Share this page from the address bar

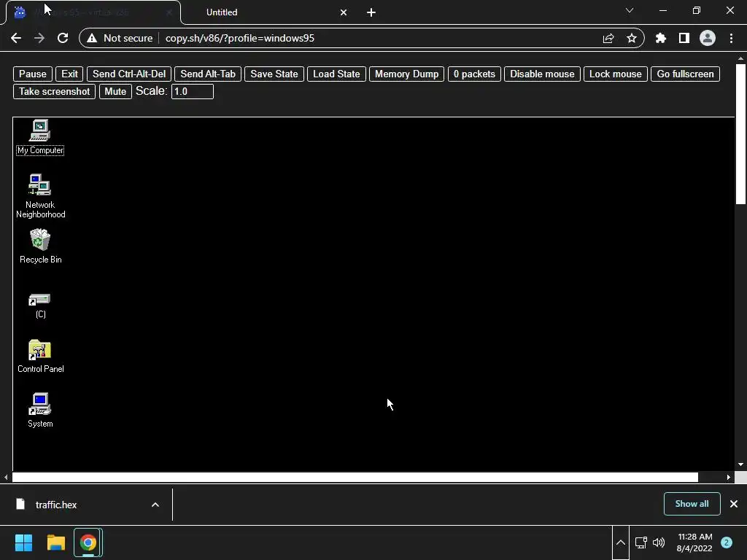608,38
